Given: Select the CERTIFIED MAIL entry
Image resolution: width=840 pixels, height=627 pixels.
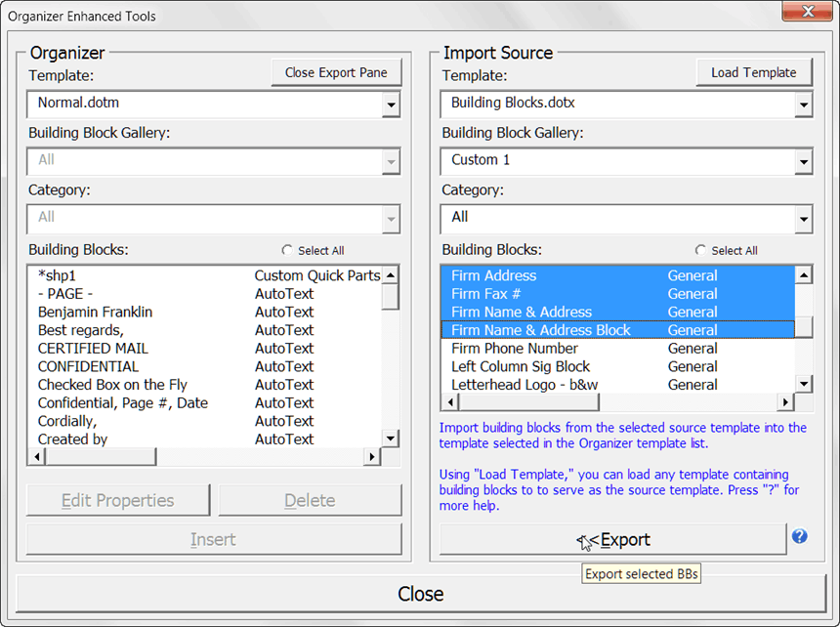Looking at the screenshot, I should [x=205, y=348].
